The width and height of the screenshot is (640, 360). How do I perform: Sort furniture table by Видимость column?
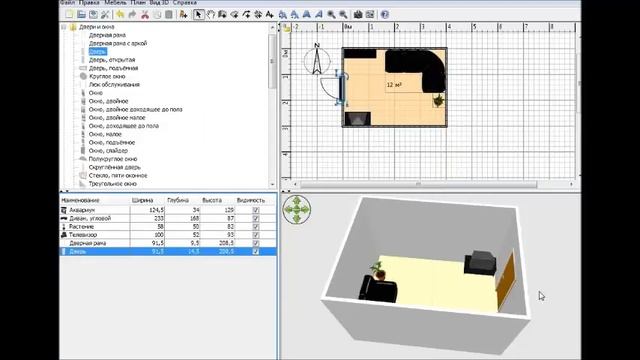pyautogui.click(x=256, y=200)
